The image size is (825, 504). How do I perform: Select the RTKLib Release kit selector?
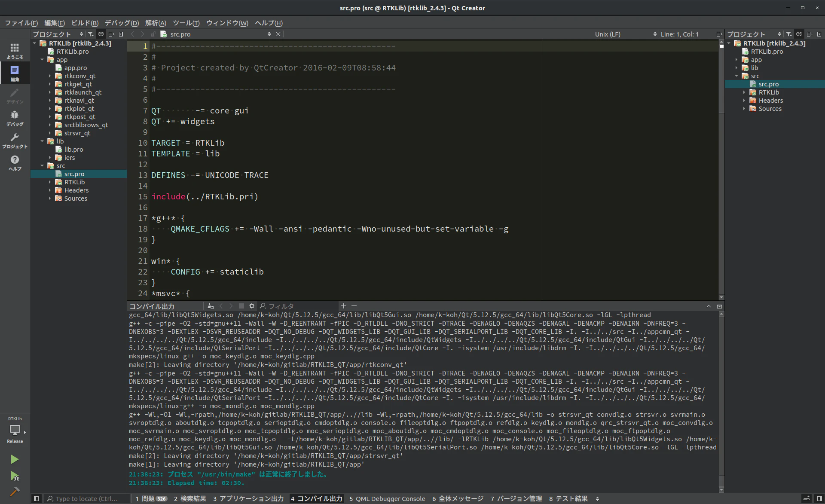point(15,430)
